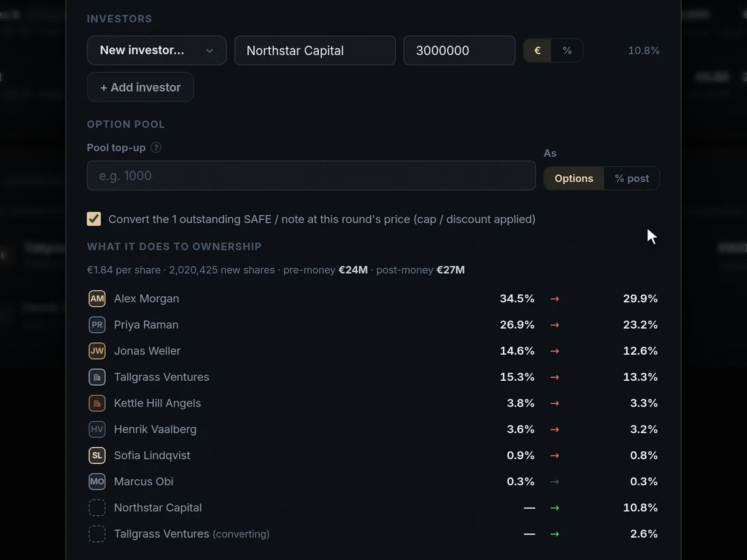The height and width of the screenshot is (560, 747).
Task: Click the Kettle Hill Angels company icon
Action: pyautogui.click(x=97, y=403)
